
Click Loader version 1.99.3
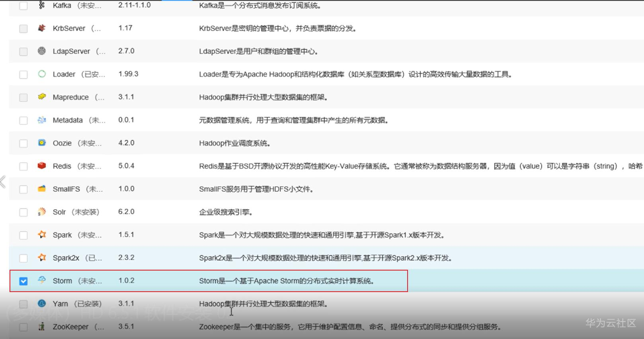(128, 74)
